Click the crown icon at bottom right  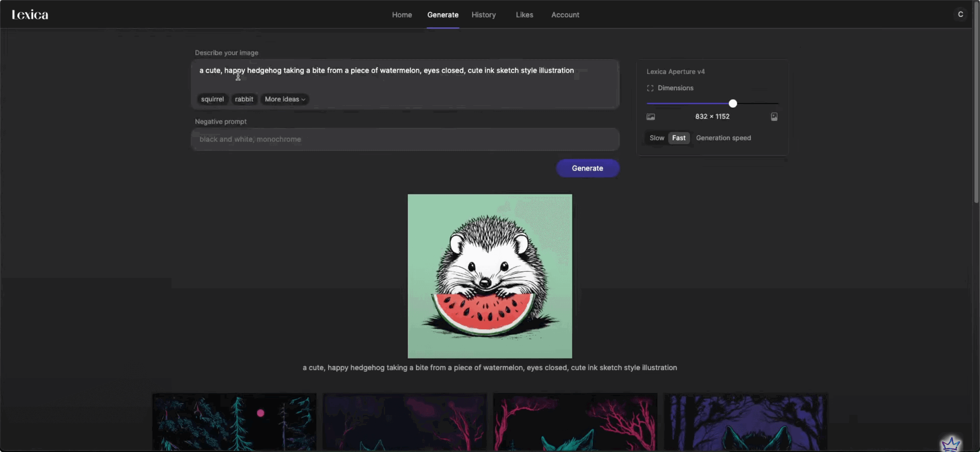(951, 443)
